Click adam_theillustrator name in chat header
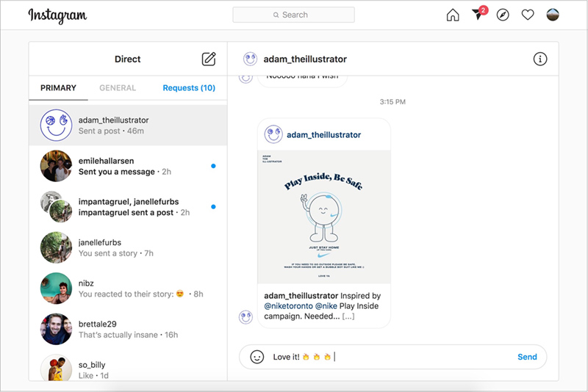The width and height of the screenshot is (588, 392). pos(305,59)
